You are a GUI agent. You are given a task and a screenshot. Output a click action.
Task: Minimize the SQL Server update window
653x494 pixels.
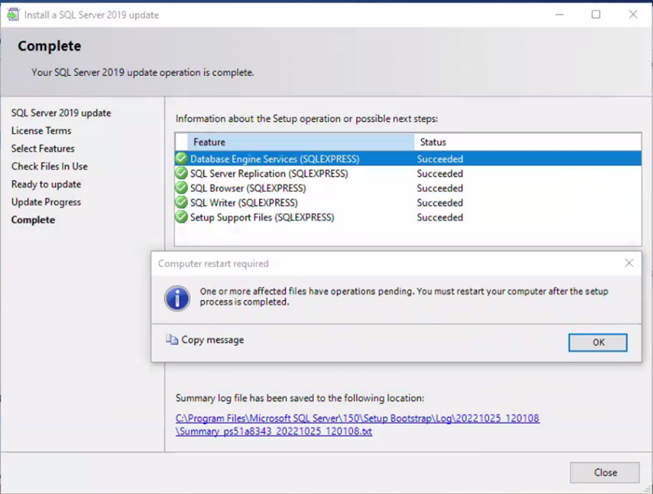pos(559,15)
